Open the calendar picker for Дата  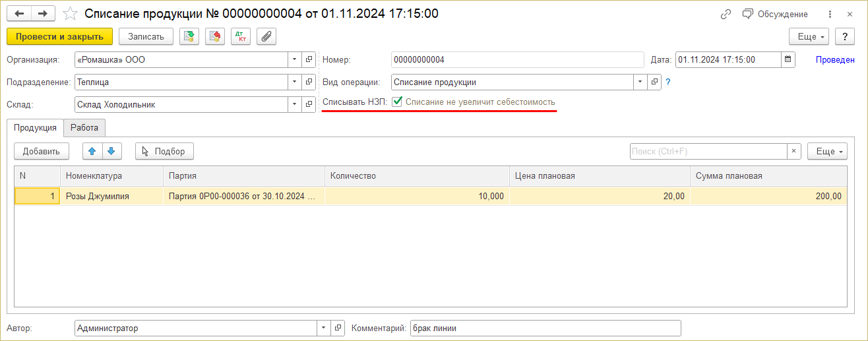coord(788,60)
